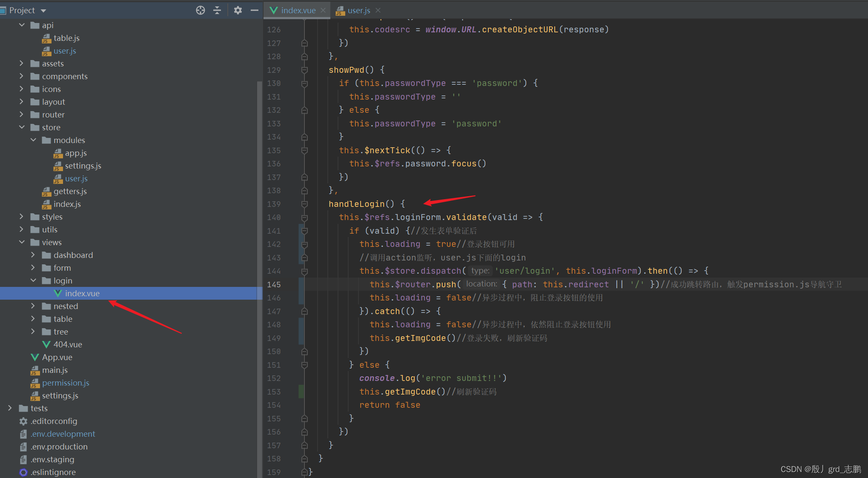
Task: Open main.js file
Action: point(54,370)
